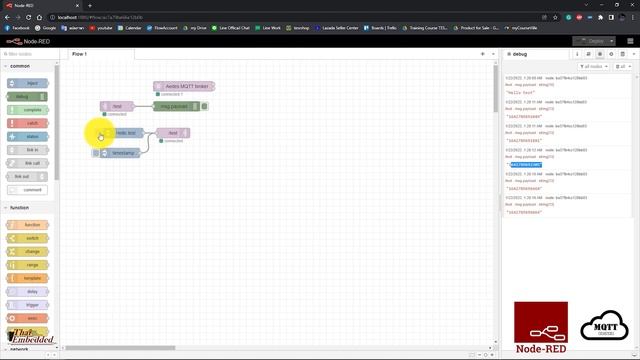This screenshot has height=360, width=640.
Task: Open the help sidebar tab icon
Action: click(589, 54)
